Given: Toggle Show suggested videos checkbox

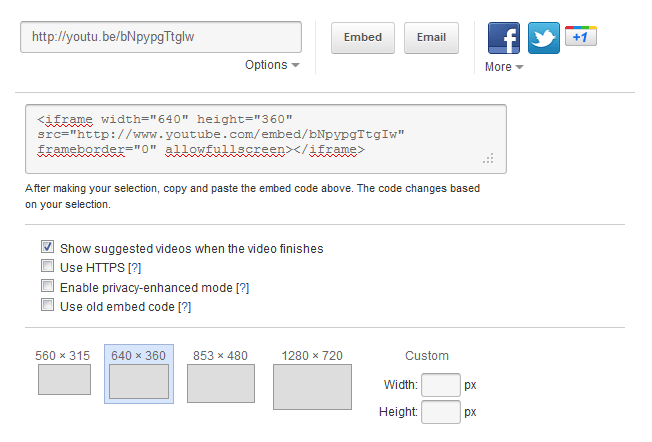Looking at the screenshot, I should pos(47,247).
